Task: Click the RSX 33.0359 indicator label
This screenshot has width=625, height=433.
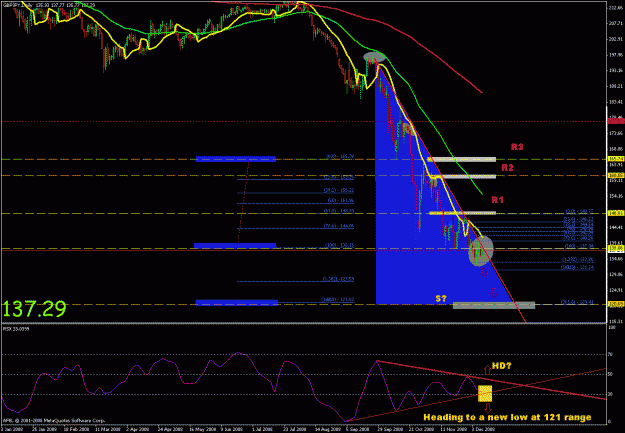Action: tap(16, 329)
